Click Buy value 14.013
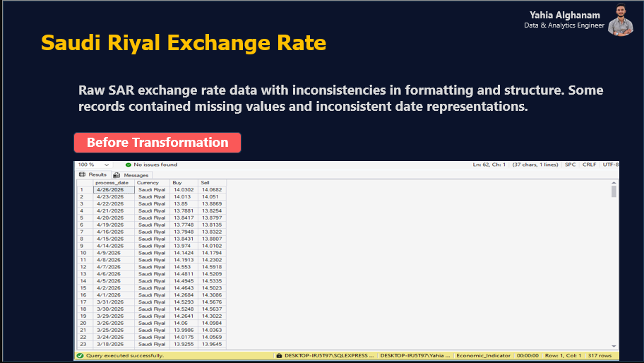Screen dimensions: 644x363 184,197
